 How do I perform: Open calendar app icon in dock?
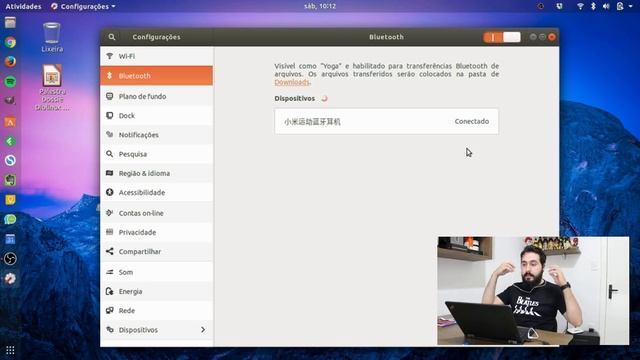(10, 239)
